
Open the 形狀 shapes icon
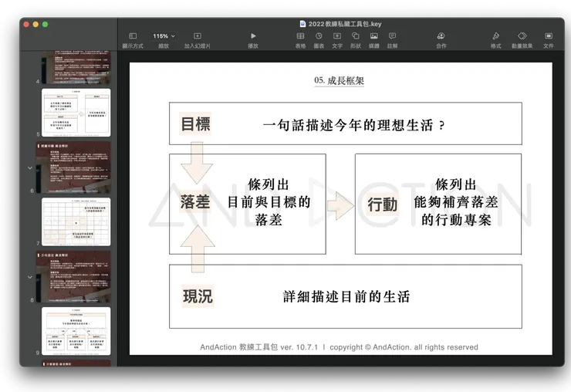tap(356, 35)
